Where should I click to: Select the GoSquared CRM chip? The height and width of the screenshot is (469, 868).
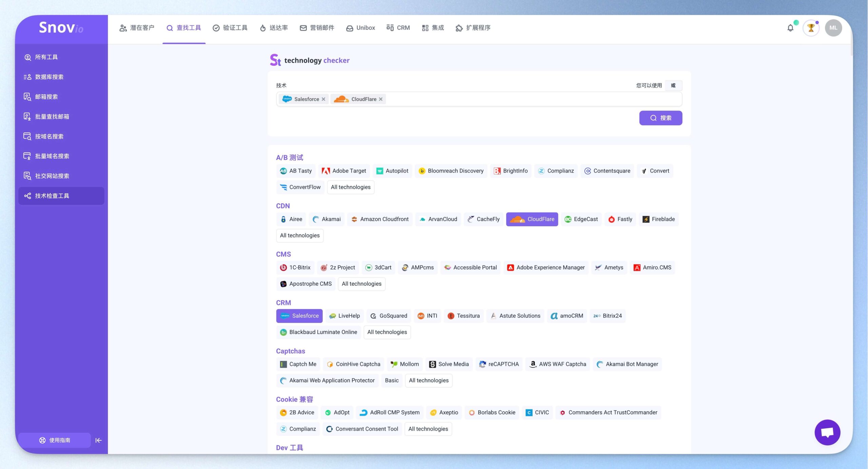coord(389,316)
